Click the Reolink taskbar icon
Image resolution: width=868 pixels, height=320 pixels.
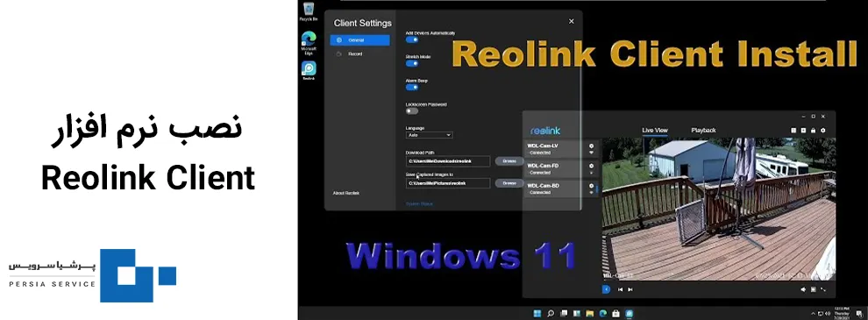point(630,314)
